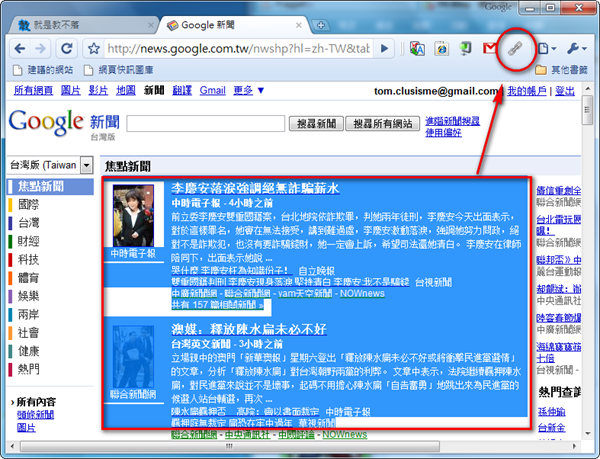Viewport: 600px width, 459px height.
Task: Open the page control menu
Action: tap(547, 49)
